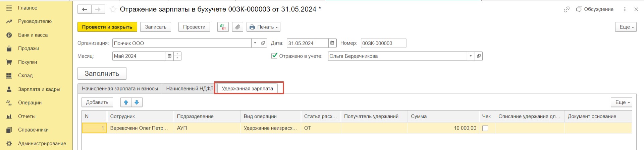Click the Получатель удержаний column header
Screen dimensions: 644x150
click(374, 116)
